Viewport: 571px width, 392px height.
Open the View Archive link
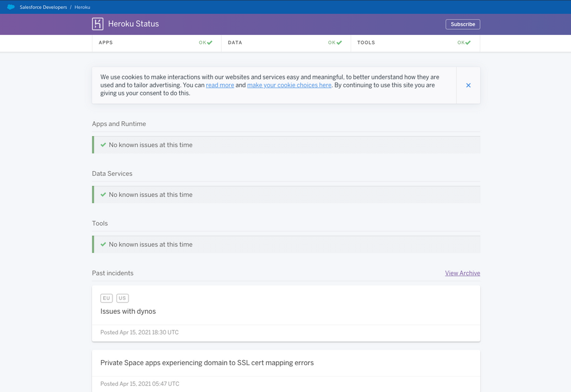[463, 273]
